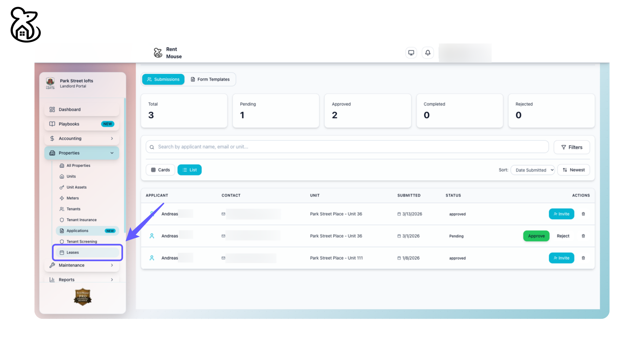
Task: Select the Playbooks sidebar icon
Action: tap(52, 124)
